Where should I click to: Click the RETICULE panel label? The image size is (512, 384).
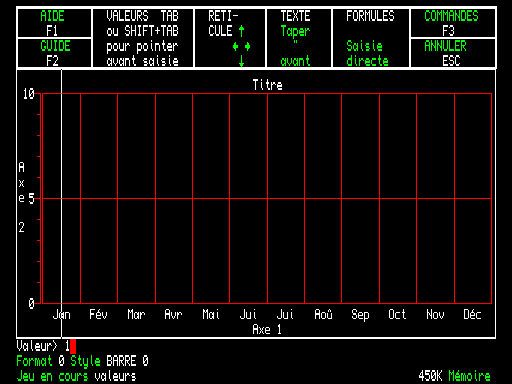pyautogui.click(x=223, y=23)
